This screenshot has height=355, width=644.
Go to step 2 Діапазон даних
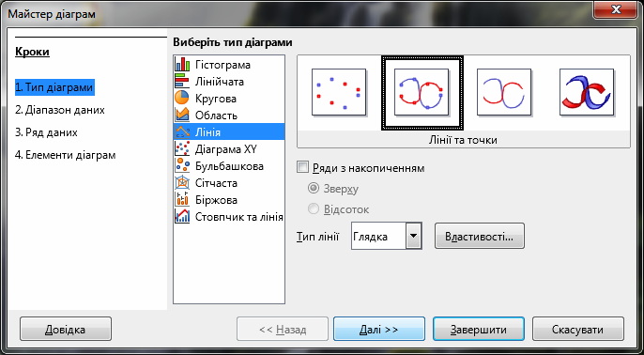(x=59, y=110)
